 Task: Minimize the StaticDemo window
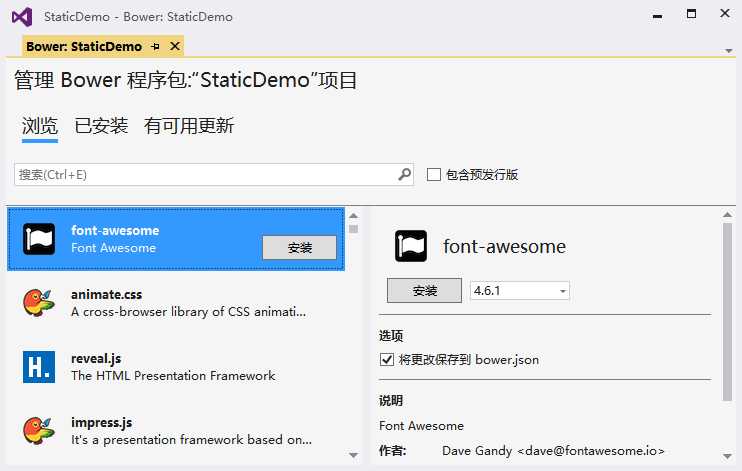pyautogui.click(x=657, y=16)
